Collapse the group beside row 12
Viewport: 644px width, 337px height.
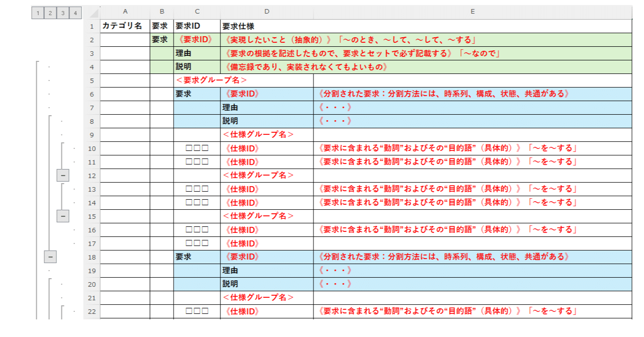tap(63, 175)
